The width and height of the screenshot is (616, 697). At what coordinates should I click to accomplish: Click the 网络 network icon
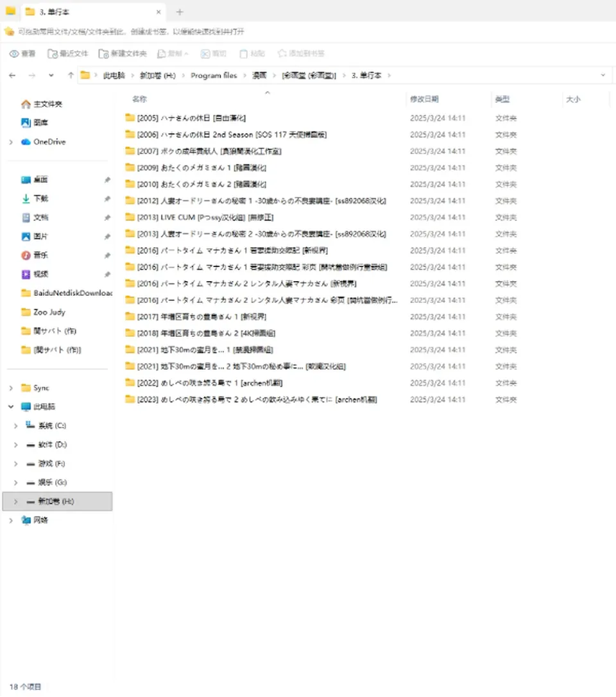(26, 520)
